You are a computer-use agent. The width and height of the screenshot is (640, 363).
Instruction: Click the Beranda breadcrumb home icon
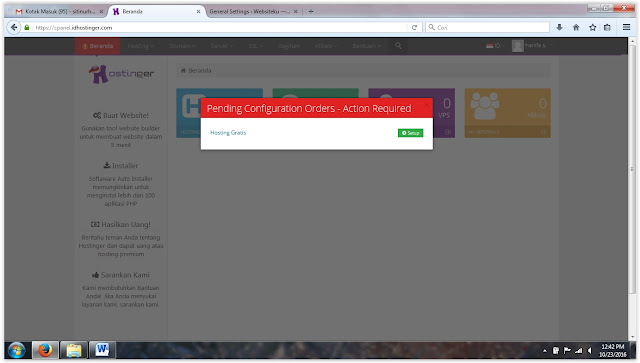pyautogui.click(x=183, y=71)
